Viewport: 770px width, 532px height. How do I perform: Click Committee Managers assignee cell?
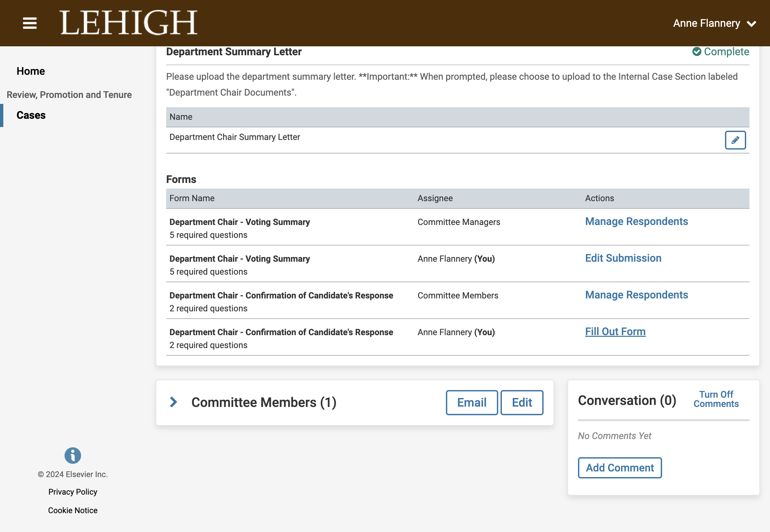[x=458, y=222]
